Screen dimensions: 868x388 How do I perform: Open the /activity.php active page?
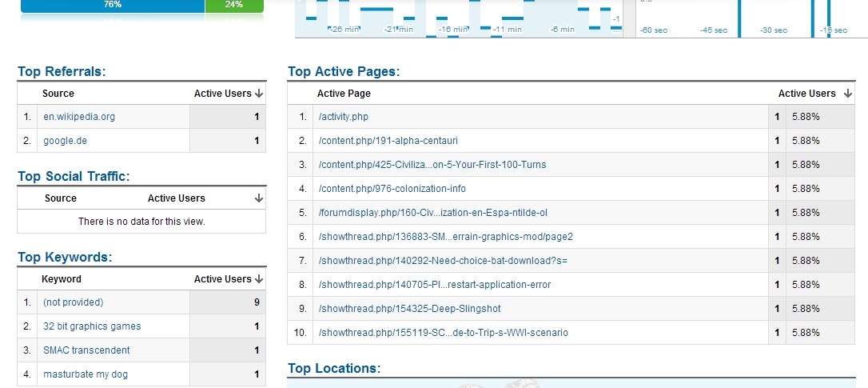point(343,117)
